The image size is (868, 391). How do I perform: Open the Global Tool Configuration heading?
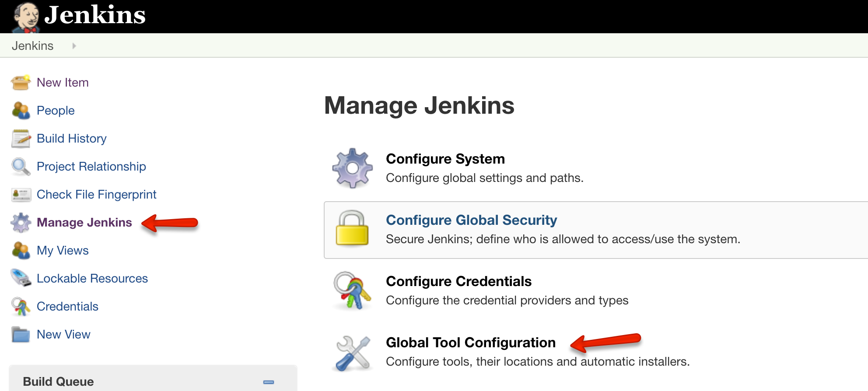[471, 342]
